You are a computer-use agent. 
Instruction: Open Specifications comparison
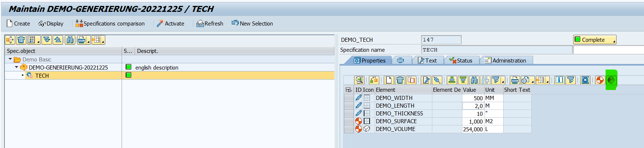click(x=110, y=23)
